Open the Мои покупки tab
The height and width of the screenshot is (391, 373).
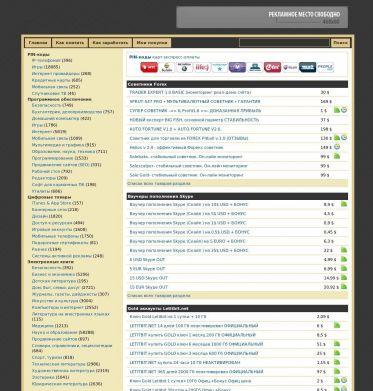click(152, 43)
